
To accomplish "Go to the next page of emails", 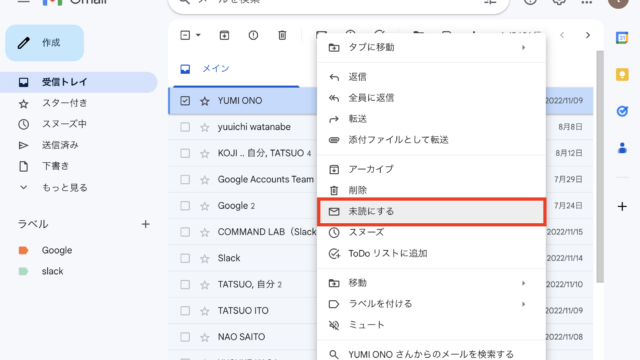I will tap(588, 36).
